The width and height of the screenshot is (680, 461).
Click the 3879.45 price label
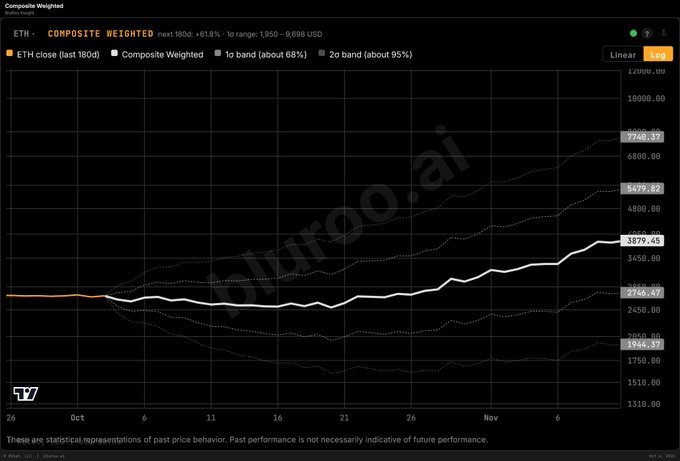(x=642, y=241)
